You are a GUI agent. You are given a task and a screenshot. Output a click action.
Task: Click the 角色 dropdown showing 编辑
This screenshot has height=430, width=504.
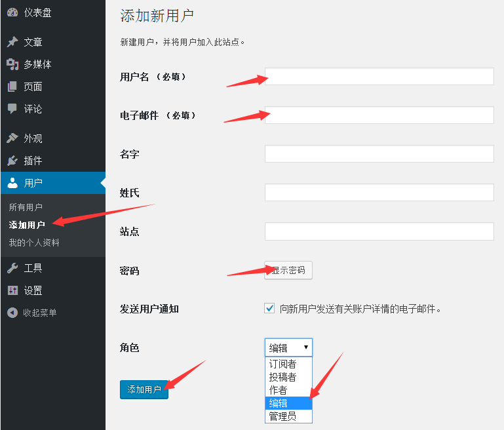[x=288, y=347]
